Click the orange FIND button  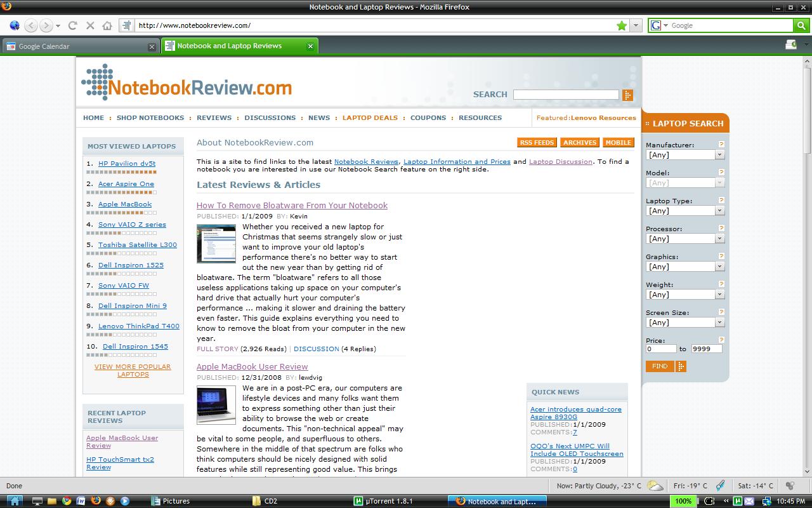[x=660, y=366]
